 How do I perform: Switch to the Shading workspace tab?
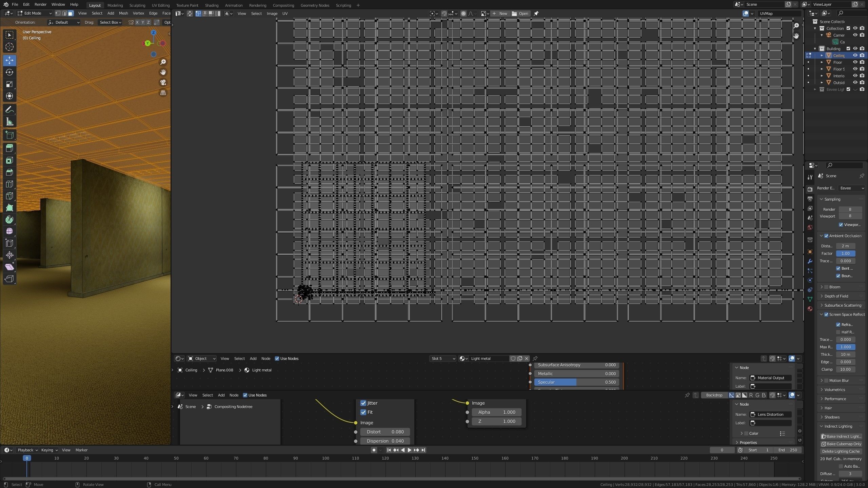[212, 5]
